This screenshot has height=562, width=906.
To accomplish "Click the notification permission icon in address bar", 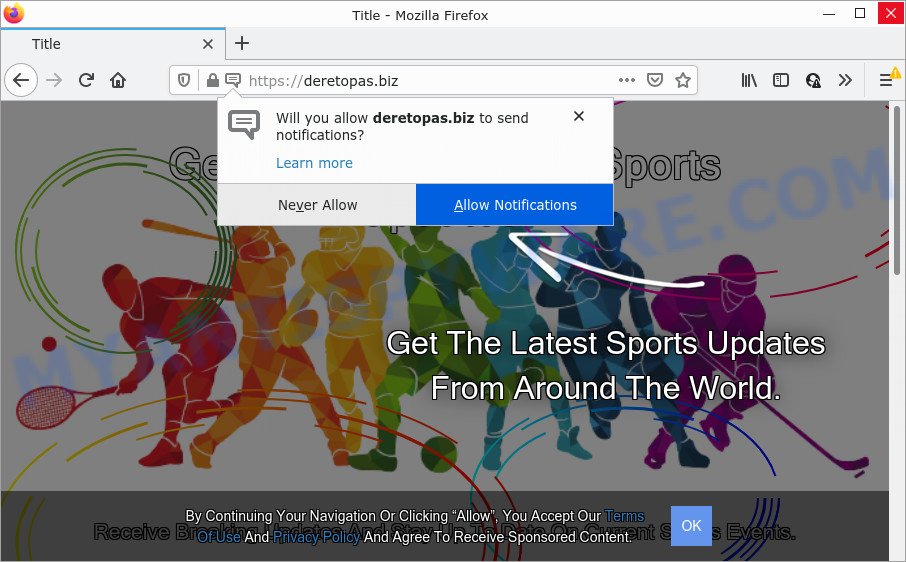I will [x=233, y=80].
